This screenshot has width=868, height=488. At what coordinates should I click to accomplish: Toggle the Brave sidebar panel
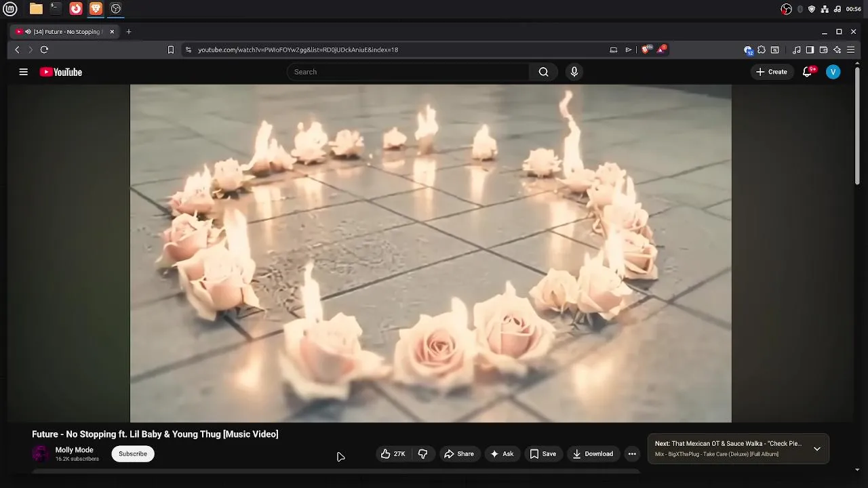point(810,49)
